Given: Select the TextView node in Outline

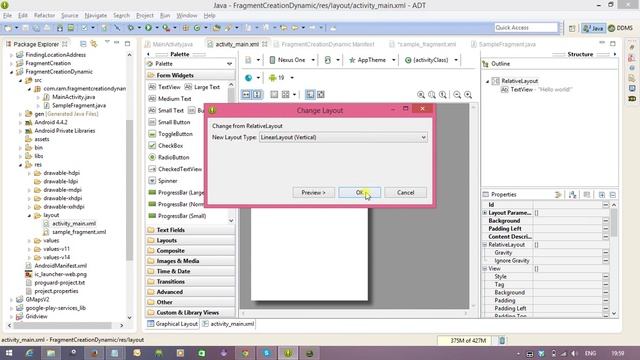Looking at the screenshot, I should 537,89.
